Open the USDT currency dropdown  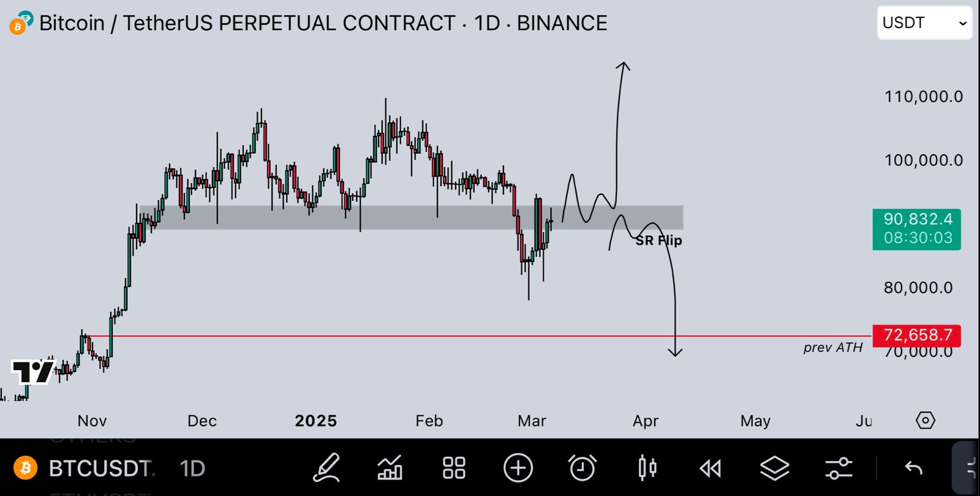[x=924, y=23]
